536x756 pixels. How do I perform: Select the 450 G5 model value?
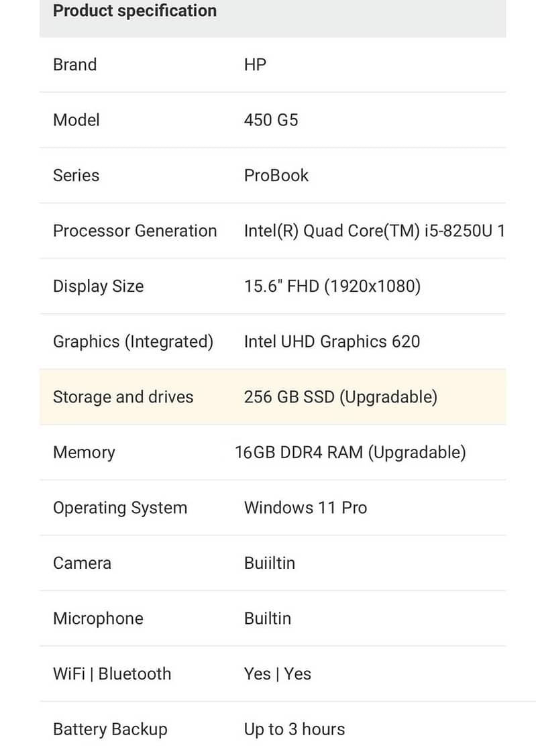271,121
